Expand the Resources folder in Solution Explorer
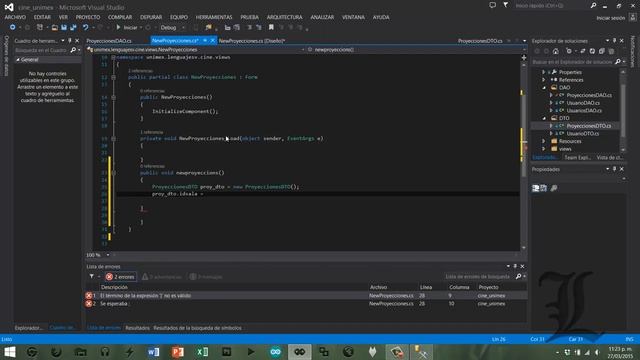Image resolution: width=640 pixels, height=360 pixels. (543, 141)
